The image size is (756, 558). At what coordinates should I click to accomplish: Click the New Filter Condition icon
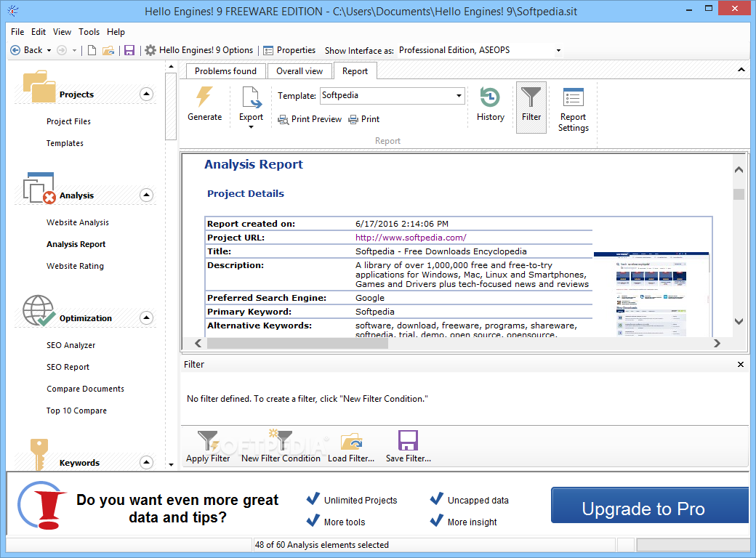pyautogui.click(x=281, y=440)
